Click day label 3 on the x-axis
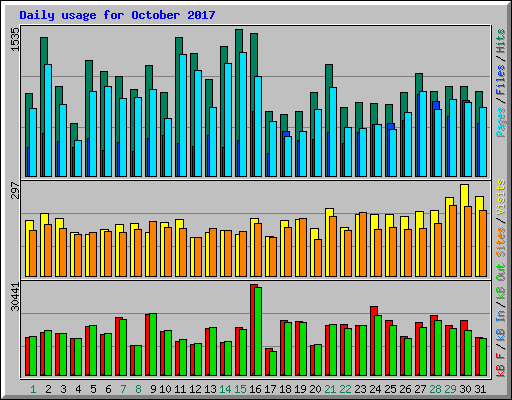This screenshot has width=512, height=400. (x=63, y=389)
